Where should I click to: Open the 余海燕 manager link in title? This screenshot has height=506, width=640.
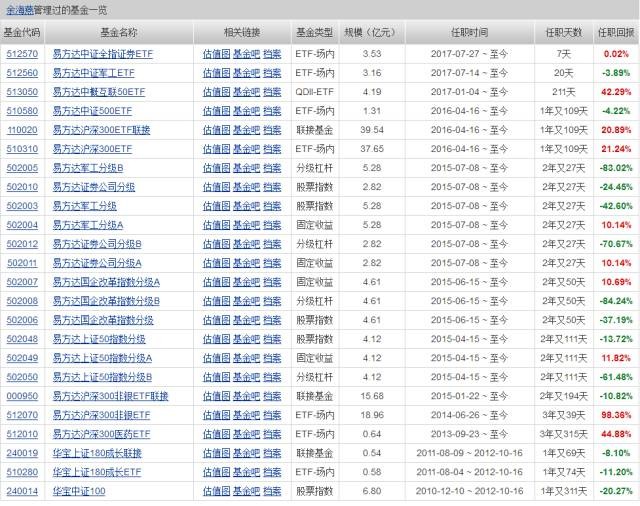tap(20, 10)
